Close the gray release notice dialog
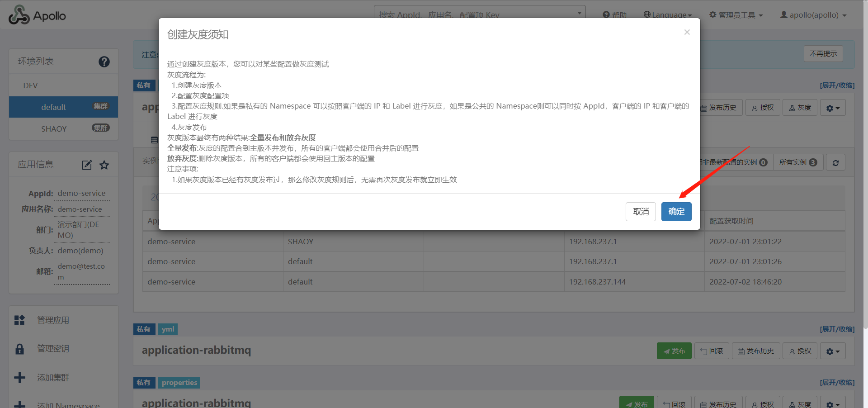Image resolution: width=868 pixels, height=408 pixels. point(687,32)
